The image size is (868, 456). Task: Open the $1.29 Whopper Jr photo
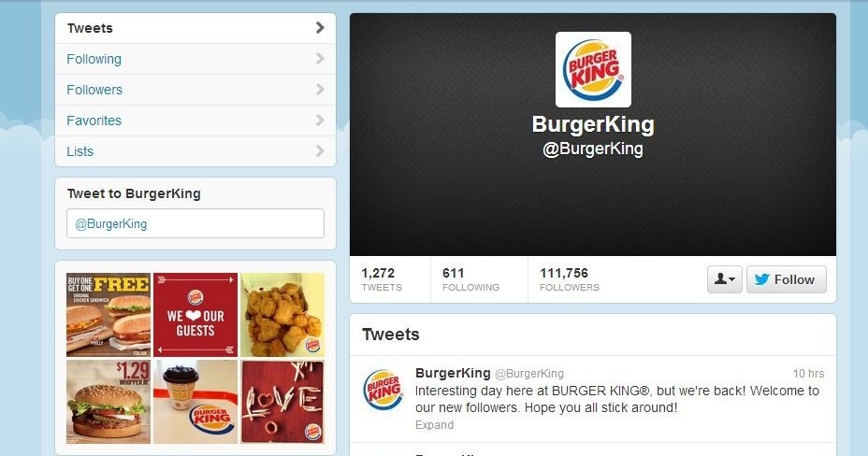[x=108, y=402]
